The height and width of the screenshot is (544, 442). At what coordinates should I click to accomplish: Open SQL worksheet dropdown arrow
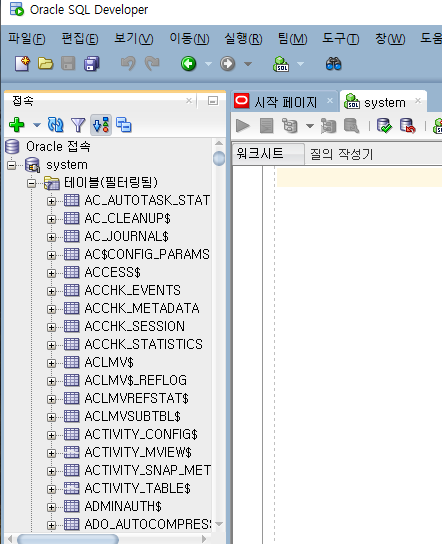tap(300, 64)
